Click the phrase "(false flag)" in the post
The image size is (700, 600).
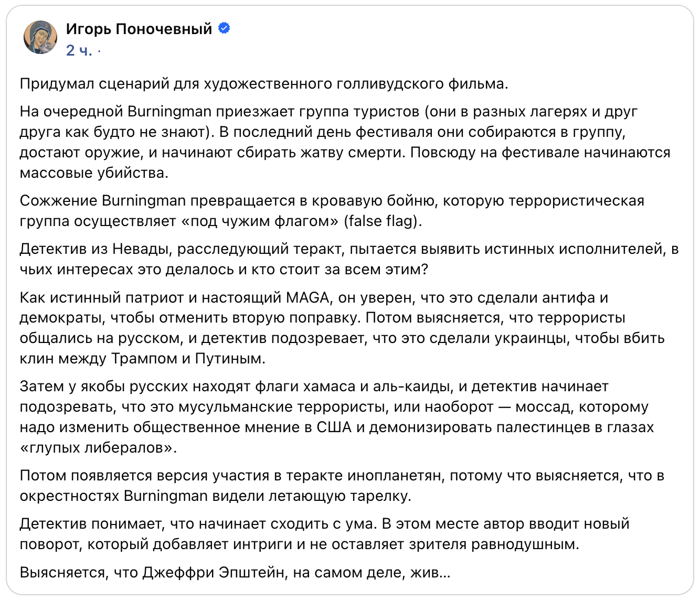pos(383,221)
